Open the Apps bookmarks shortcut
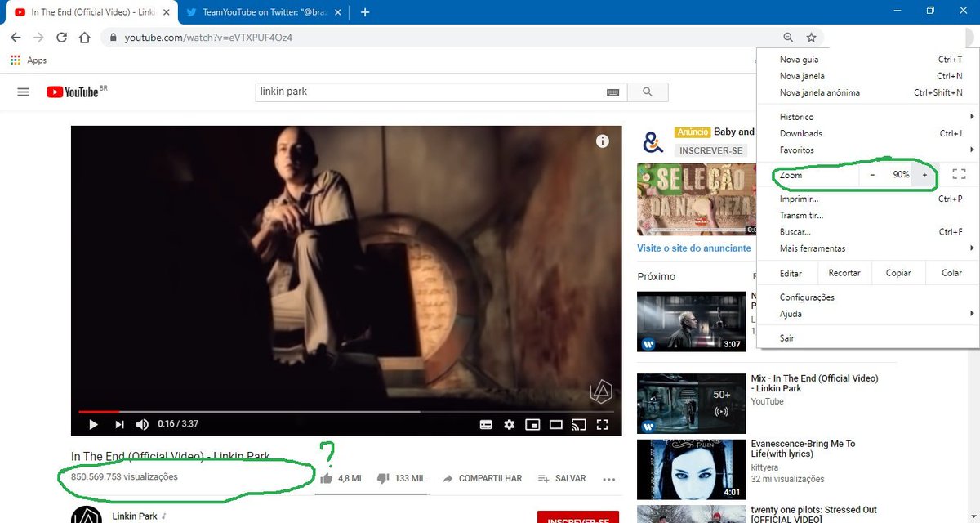The image size is (980, 523). (29, 60)
